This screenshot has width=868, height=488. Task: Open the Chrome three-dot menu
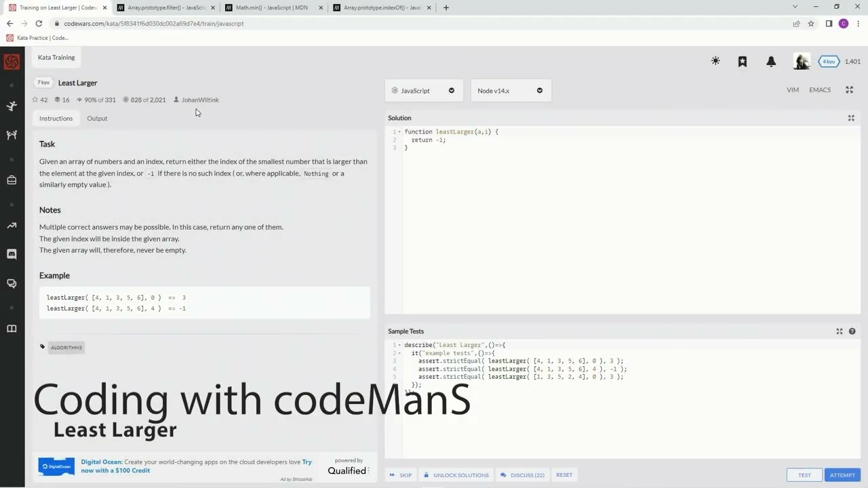859,23
